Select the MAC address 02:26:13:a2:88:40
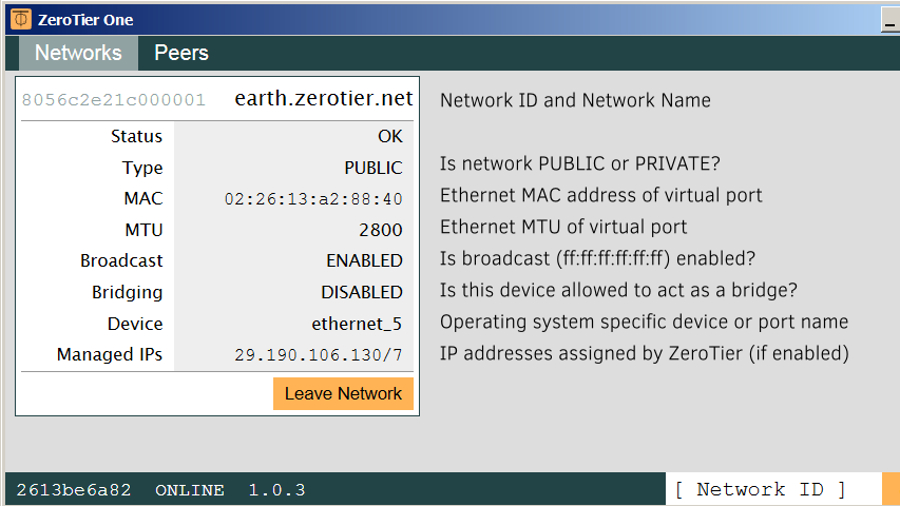 pos(313,199)
